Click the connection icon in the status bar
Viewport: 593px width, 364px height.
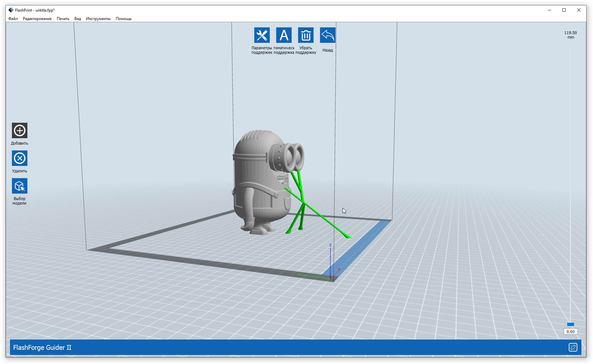pyautogui.click(x=573, y=347)
